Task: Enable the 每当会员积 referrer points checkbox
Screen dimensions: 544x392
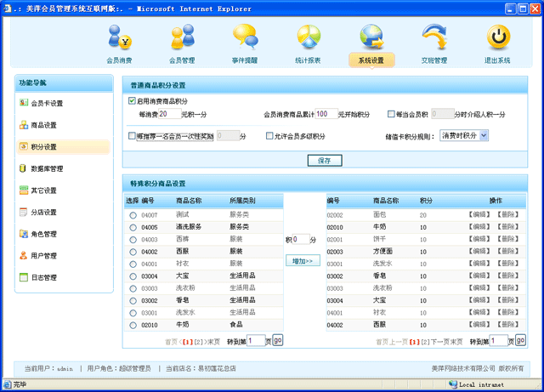Action: click(x=391, y=114)
